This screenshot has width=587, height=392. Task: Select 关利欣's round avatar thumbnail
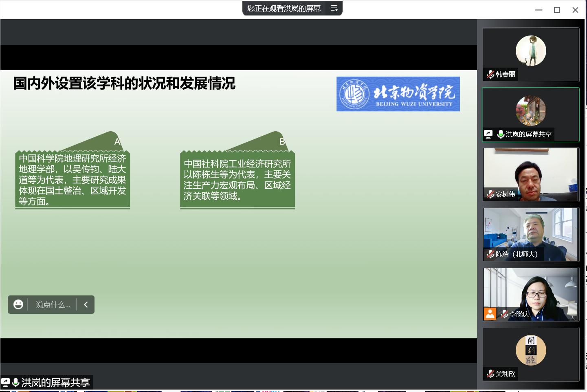click(531, 350)
